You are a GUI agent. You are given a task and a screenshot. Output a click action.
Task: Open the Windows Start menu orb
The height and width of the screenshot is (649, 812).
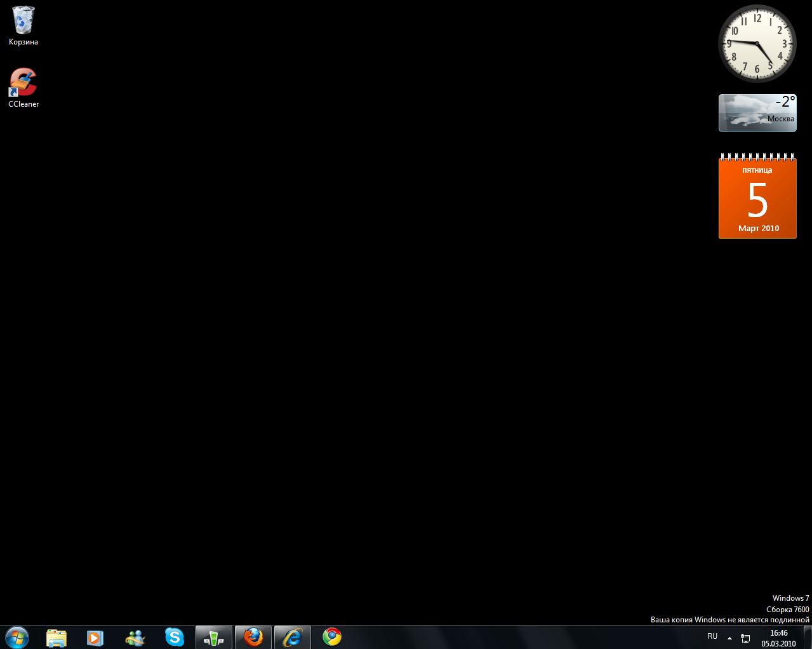point(17,637)
